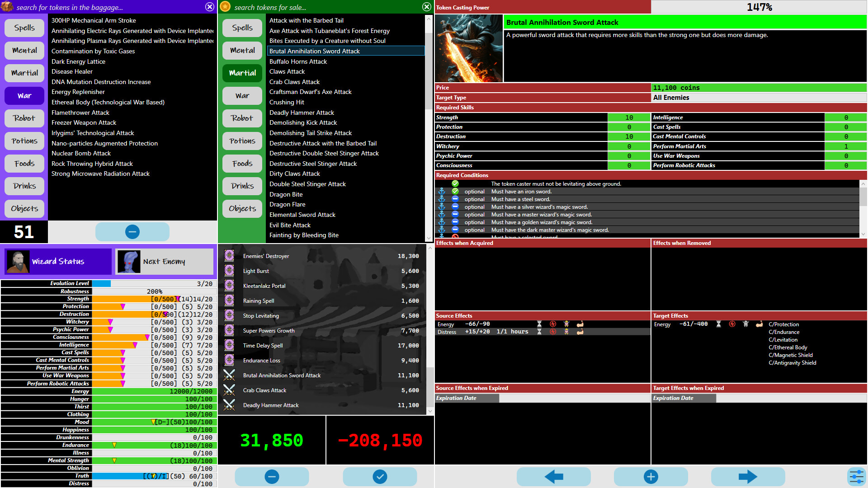Screen dimensions: 868x488
Task: Click the red energy bolt icon in Source Effects
Action: tap(552, 324)
